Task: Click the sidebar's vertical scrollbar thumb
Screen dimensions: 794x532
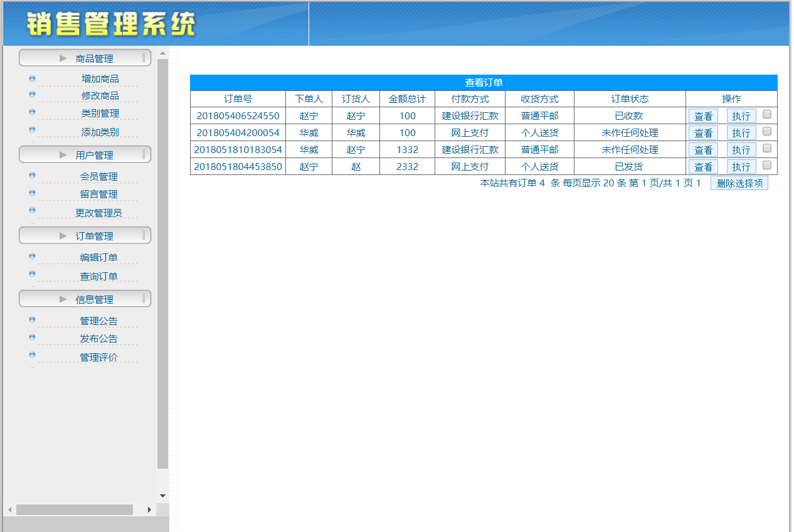Action: [x=162, y=263]
